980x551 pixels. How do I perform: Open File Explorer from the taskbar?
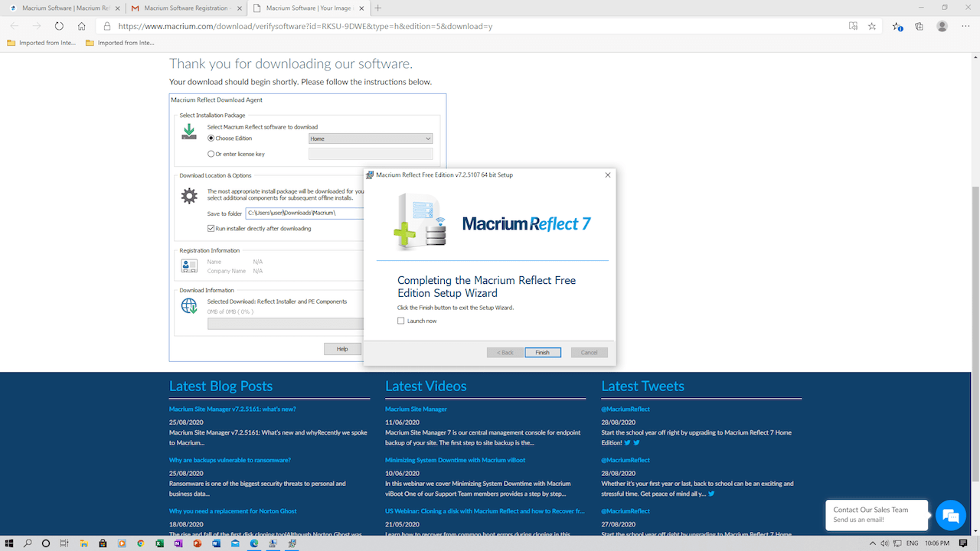click(x=84, y=543)
